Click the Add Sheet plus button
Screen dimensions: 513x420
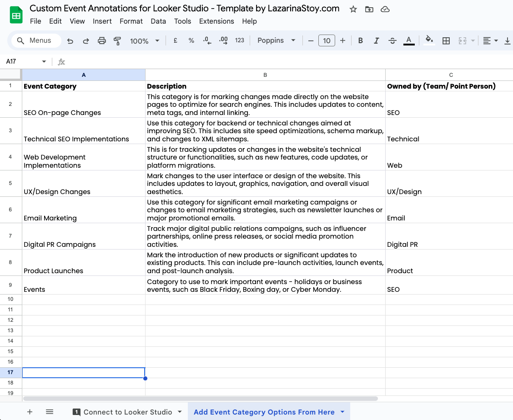(x=30, y=412)
